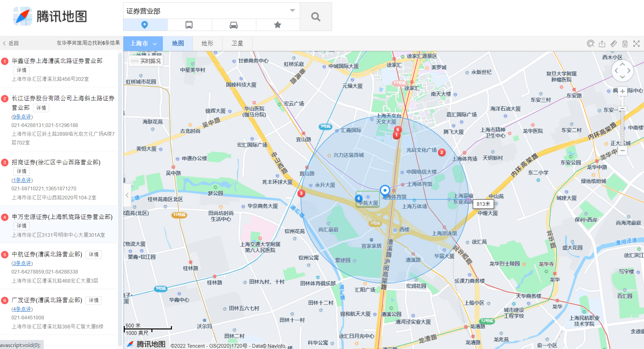Expand the search box dropdown arrow
The width and height of the screenshot is (644, 349).
pos(292,10)
